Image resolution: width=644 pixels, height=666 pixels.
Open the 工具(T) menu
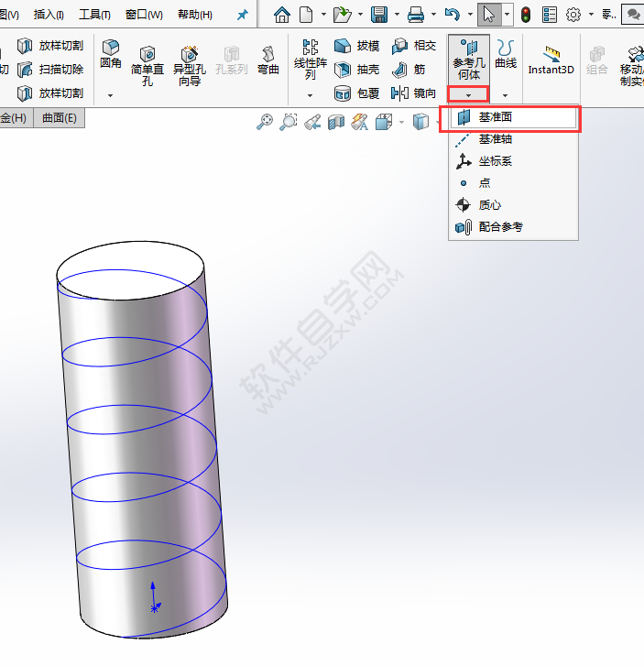click(94, 15)
